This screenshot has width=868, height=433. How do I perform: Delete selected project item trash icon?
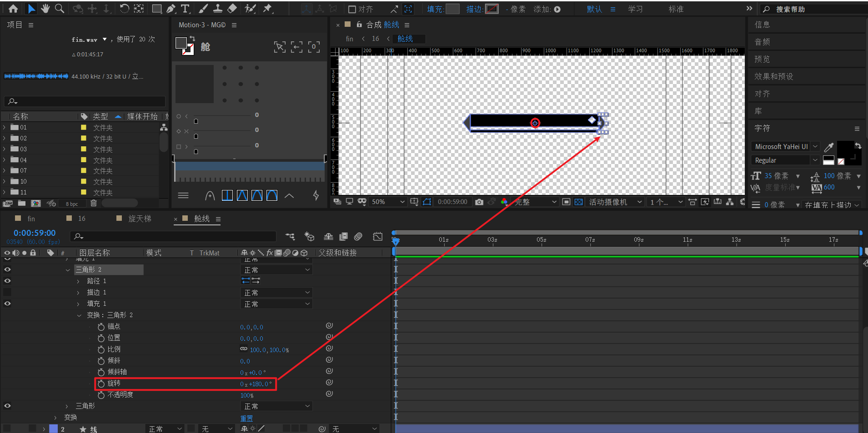(94, 204)
